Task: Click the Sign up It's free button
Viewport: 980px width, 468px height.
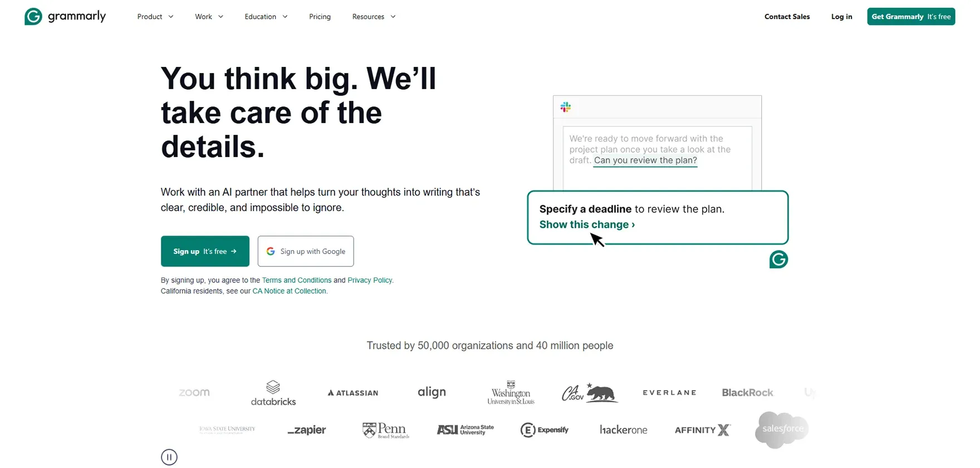Action: coord(205,251)
